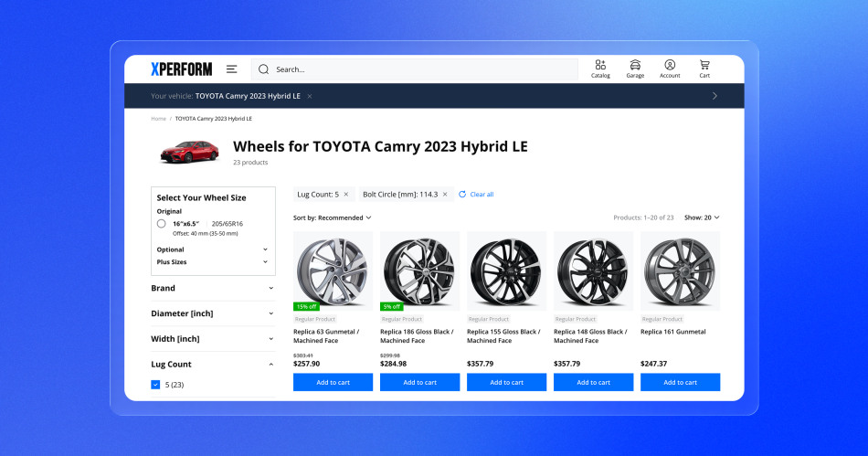
Task: Open the Catalog icon in header
Action: click(x=600, y=66)
